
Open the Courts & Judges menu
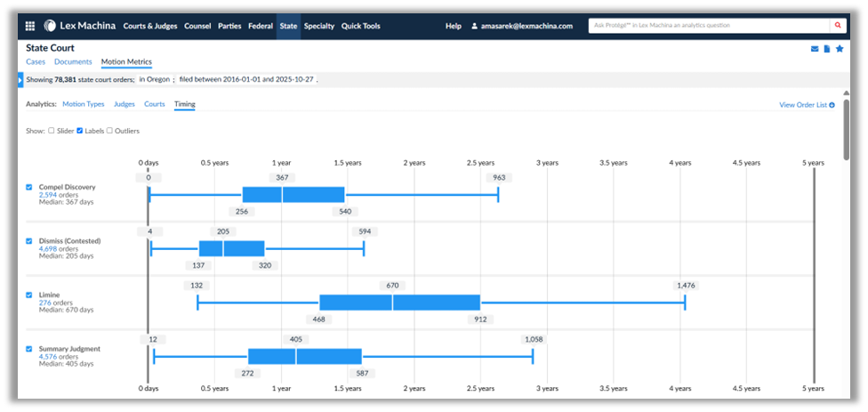[150, 26]
